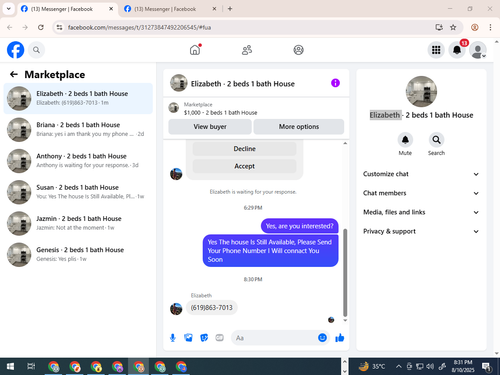500x375 pixels.
Task: Mute this conversation with the bell icon
Action: click(405, 140)
